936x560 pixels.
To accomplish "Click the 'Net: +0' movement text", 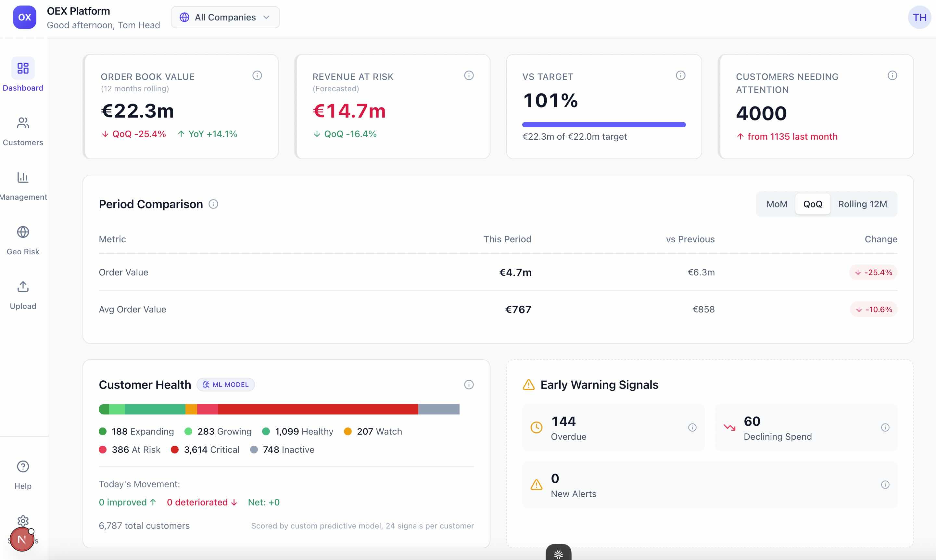I will [x=264, y=502].
